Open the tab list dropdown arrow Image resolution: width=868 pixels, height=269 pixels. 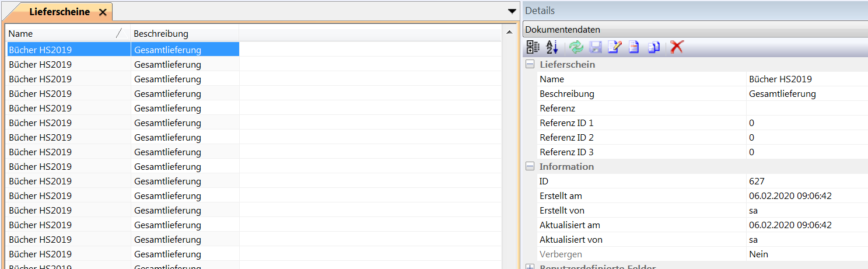(x=512, y=11)
